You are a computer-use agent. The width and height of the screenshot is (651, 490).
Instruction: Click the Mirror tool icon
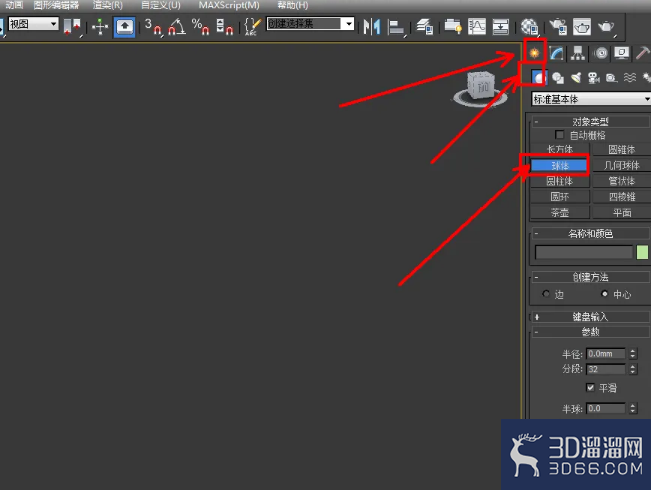click(372, 27)
